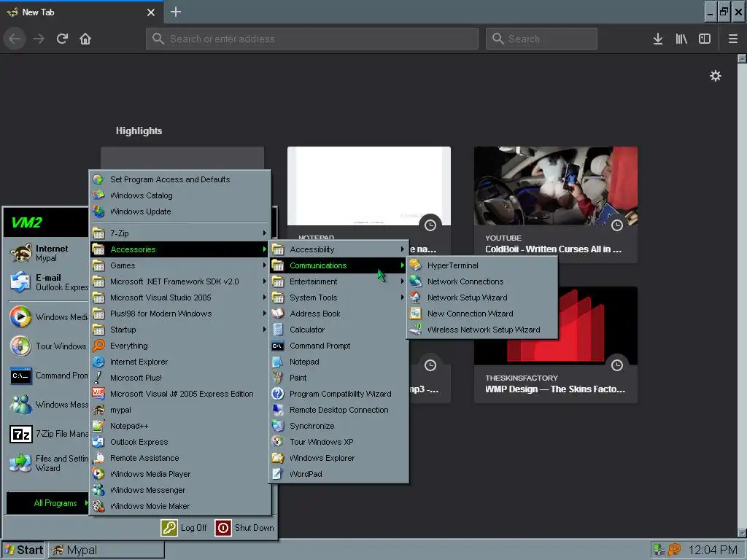This screenshot has width=747, height=560.
Task: Open the browser downloads panel
Action: pos(658,39)
